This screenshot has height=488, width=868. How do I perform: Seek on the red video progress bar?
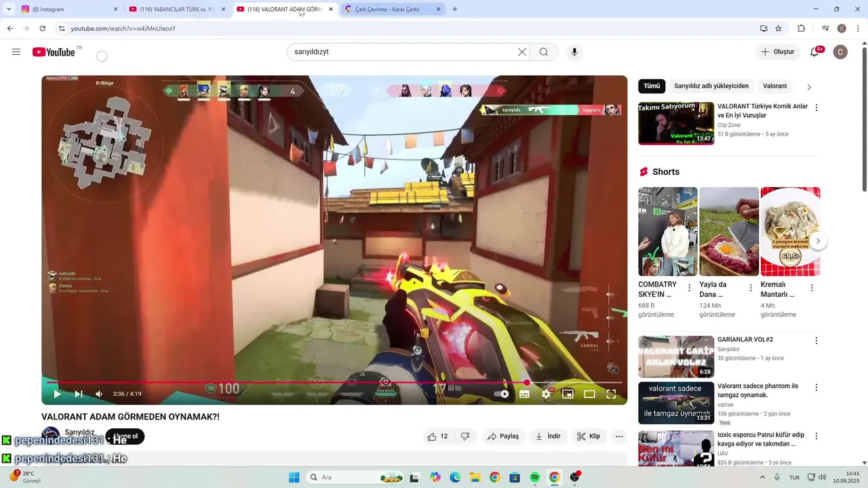point(334,383)
